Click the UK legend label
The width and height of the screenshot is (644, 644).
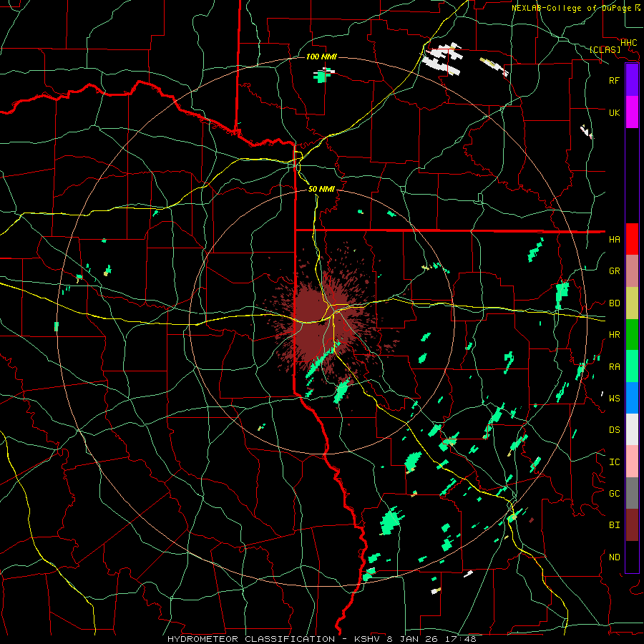coord(614,113)
